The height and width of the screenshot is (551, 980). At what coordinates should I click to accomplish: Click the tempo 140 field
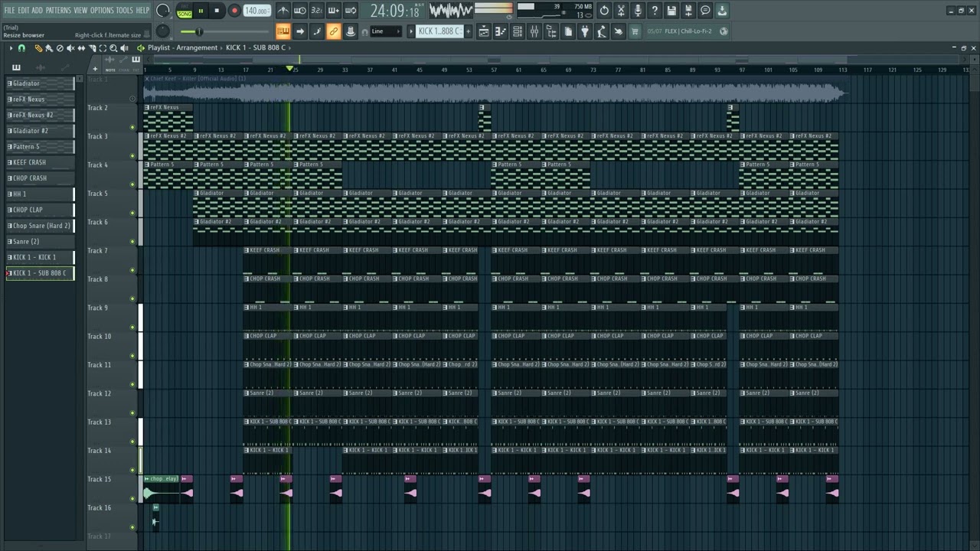pyautogui.click(x=257, y=11)
